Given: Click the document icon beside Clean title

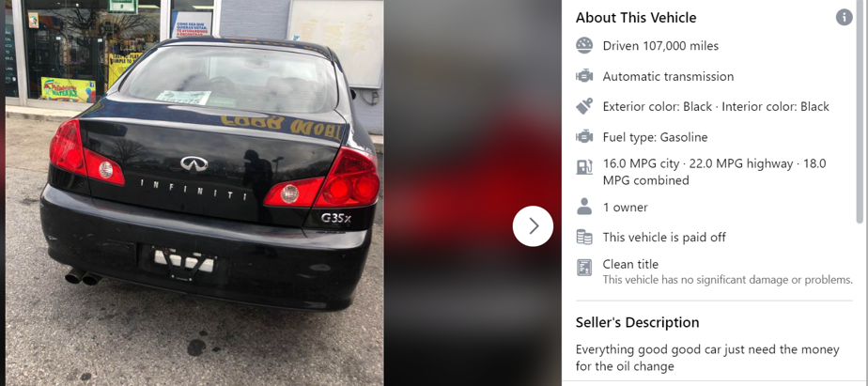Looking at the screenshot, I should pos(584,268).
